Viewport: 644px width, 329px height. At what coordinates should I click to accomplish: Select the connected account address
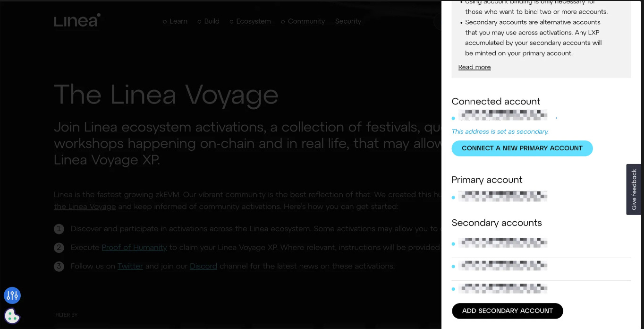[x=503, y=115]
